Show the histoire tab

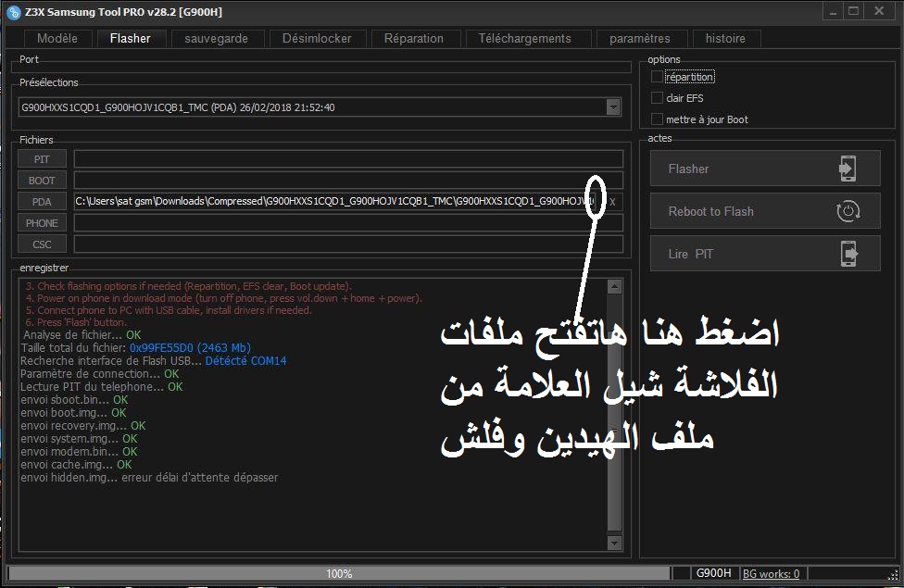(x=725, y=39)
